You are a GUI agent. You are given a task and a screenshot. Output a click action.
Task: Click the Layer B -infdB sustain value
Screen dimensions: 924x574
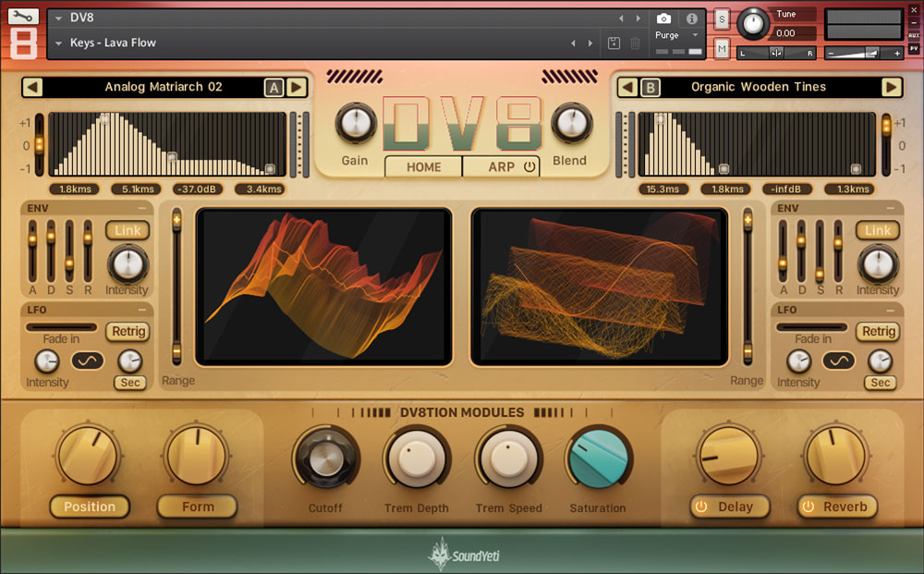(787, 189)
